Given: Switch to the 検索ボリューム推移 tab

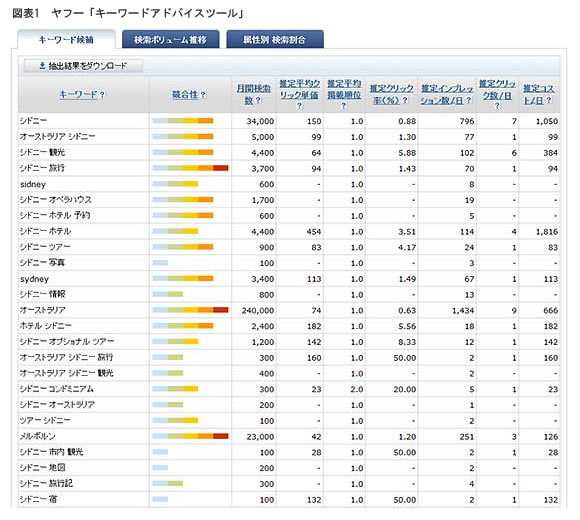Looking at the screenshot, I should pos(171,40).
